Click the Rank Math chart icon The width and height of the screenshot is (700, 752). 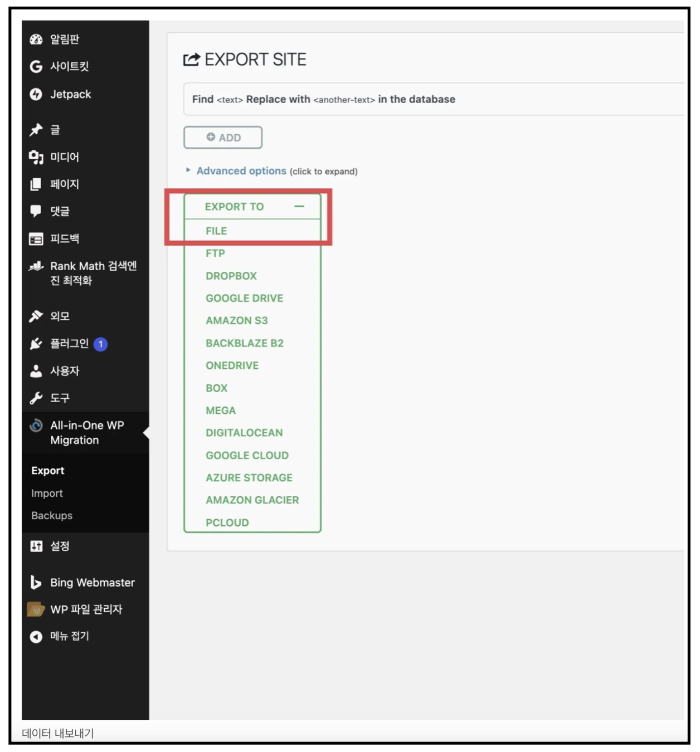36,266
